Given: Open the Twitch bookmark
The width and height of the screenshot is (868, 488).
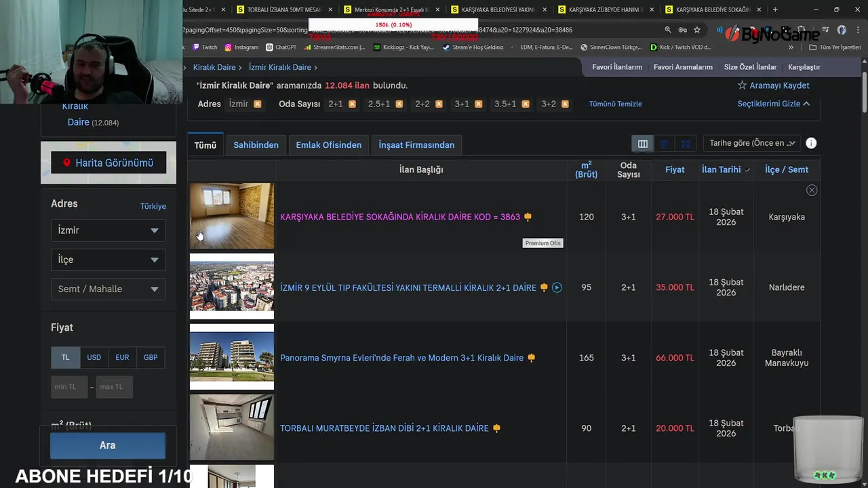Looking at the screenshot, I should 205,47.
